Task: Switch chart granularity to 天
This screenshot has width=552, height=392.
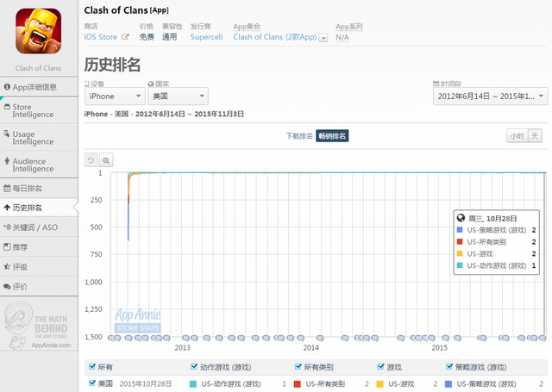Action: [535, 136]
